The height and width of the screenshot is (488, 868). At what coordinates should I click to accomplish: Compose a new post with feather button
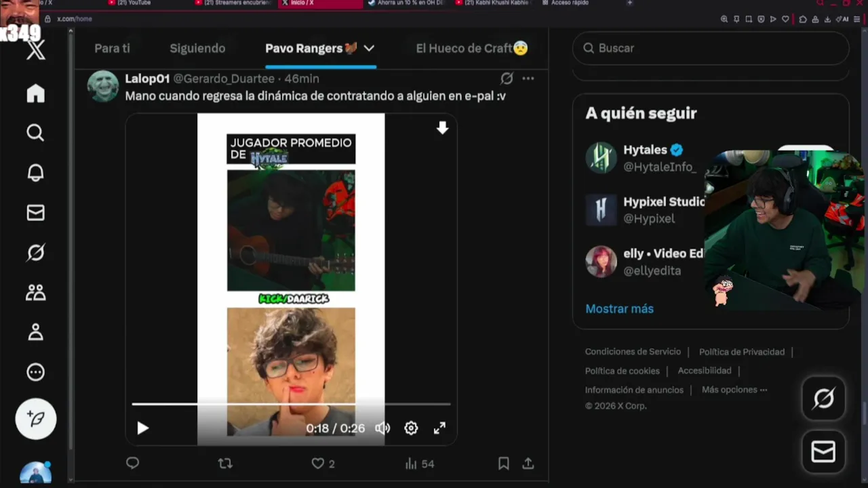point(35,419)
